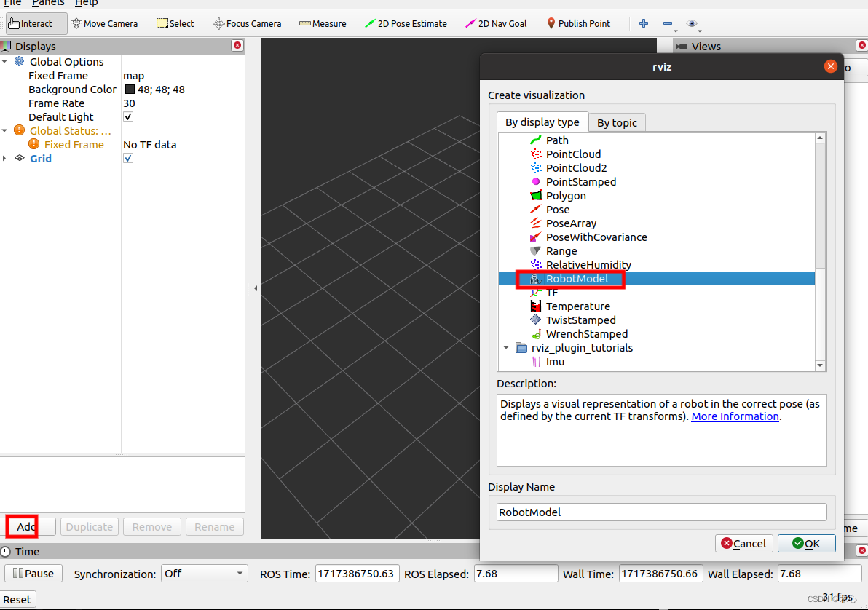Toggle the Default Light checkbox
The image size is (868, 610).
coord(128,116)
